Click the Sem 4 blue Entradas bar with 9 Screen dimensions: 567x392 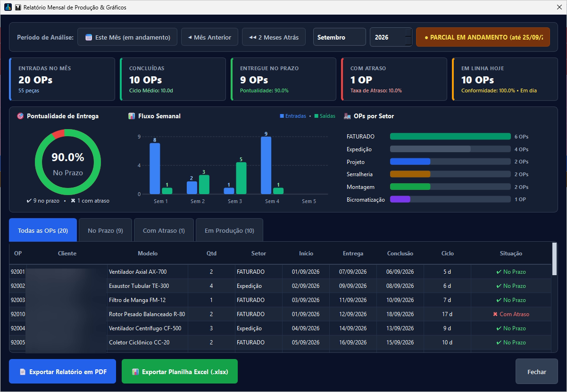tap(266, 165)
